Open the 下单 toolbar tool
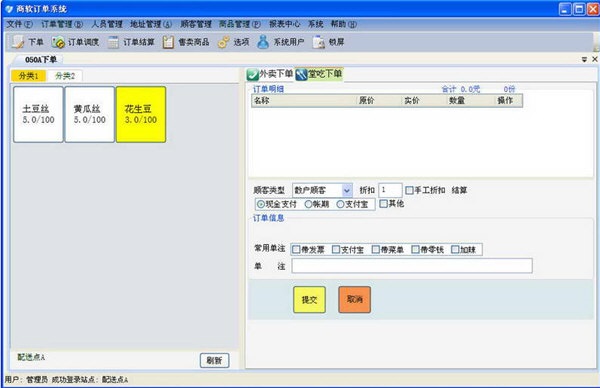The height and width of the screenshot is (388, 600). pos(27,42)
